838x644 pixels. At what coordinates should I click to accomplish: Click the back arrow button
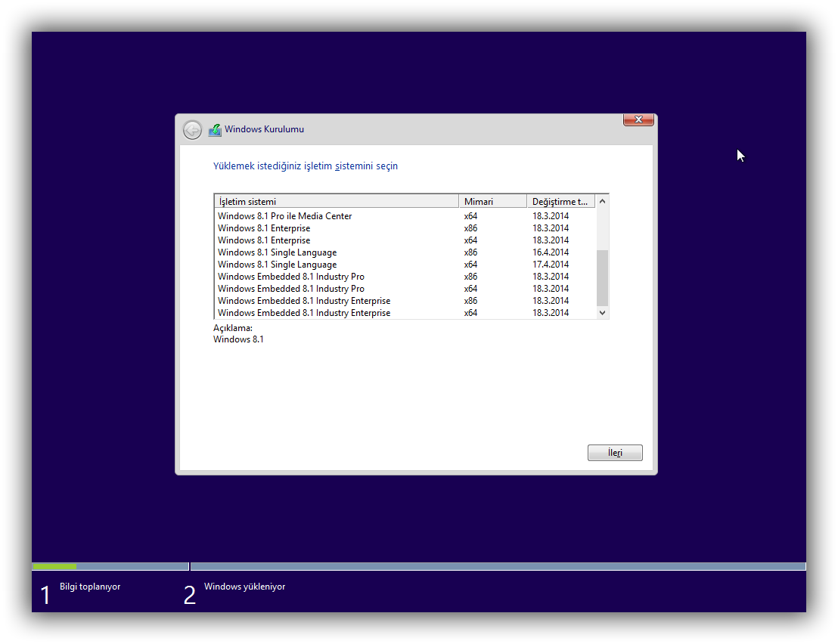tap(192, 130)
